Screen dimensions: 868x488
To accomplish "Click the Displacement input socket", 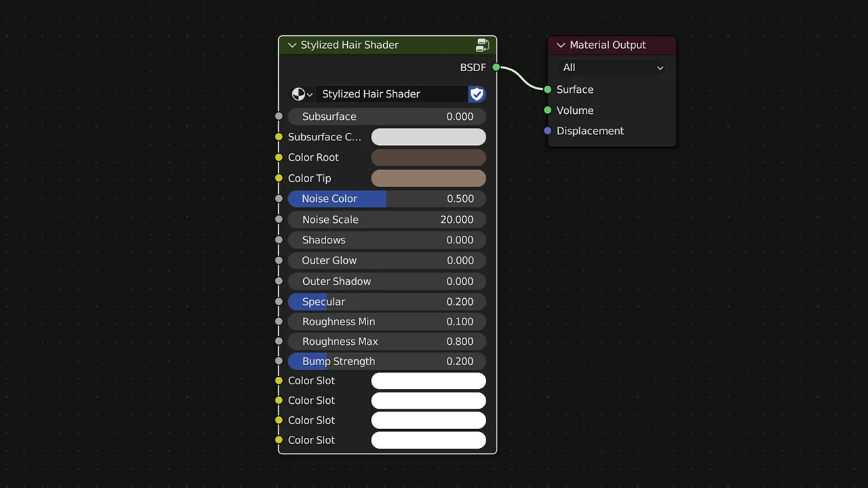I will 547,131.
